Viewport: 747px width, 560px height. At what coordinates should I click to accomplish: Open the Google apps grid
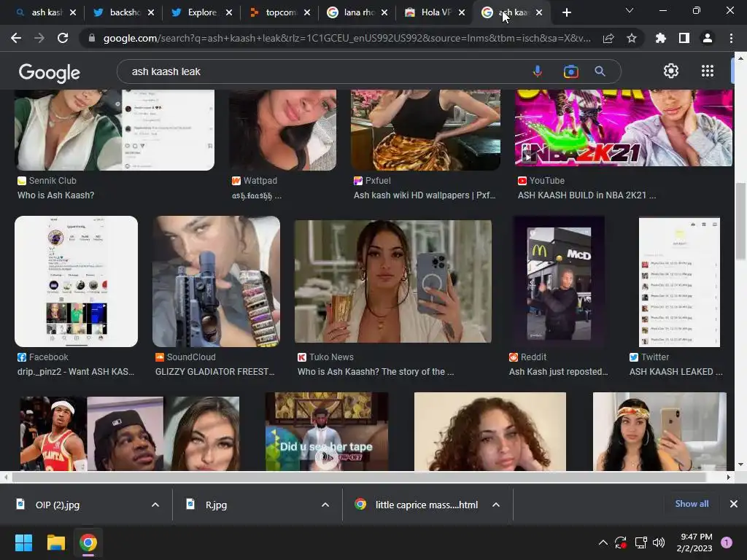pyautogui.click(x=708, y=71)
